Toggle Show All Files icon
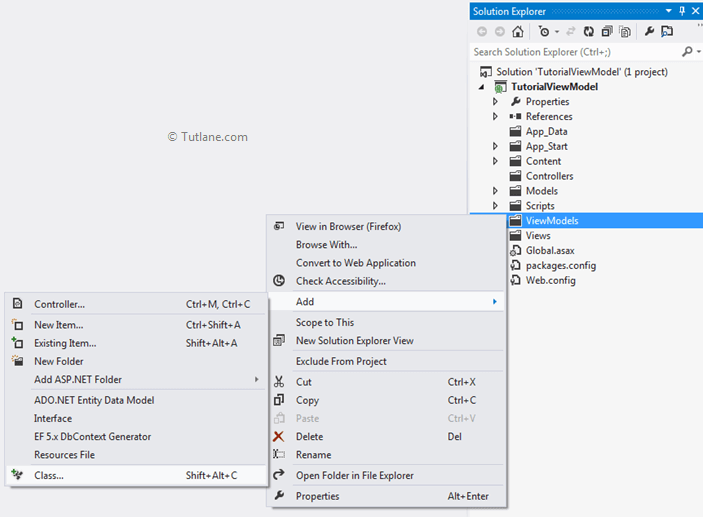The image size is (703, 517). [x=625, y=31]
